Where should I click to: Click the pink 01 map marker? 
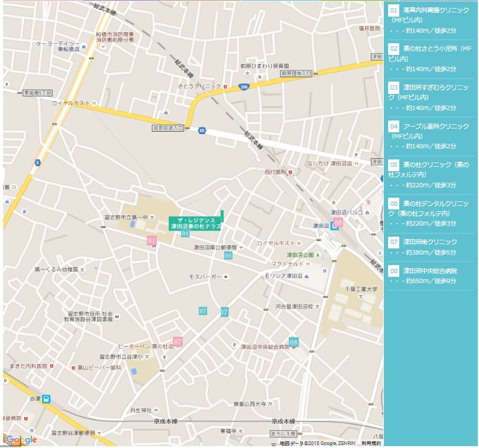click(x=151, y=240)
